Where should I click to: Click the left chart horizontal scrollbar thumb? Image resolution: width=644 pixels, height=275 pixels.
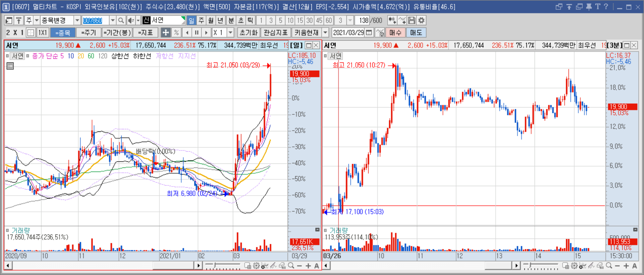click(x=174, y=266)
